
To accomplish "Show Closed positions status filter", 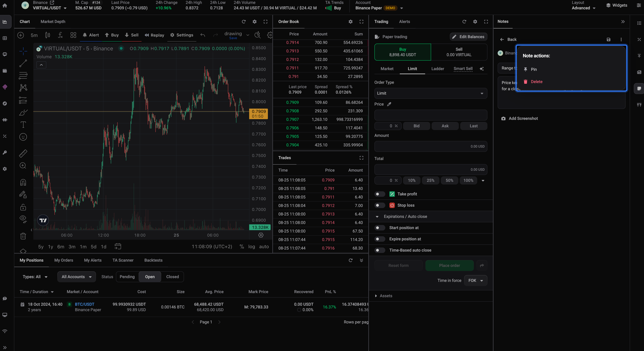I will 173,277.
